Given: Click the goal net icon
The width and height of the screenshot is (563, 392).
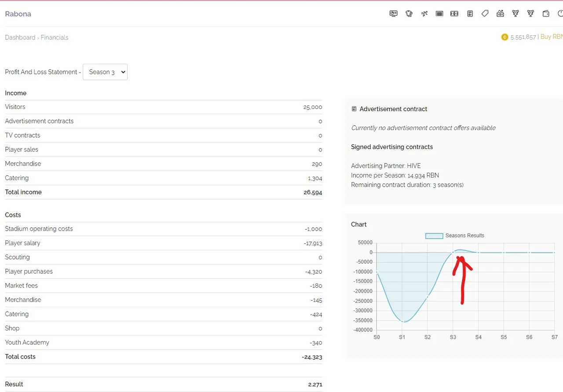Looking at the screenshot, I should pos(439,14).
